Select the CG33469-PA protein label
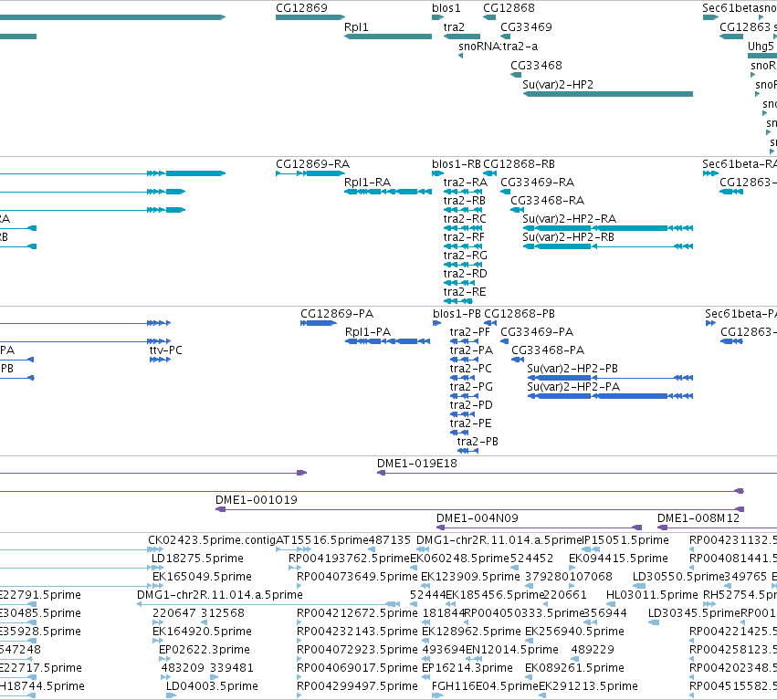The height and width of the screenshot is (700, 777). pos(537,332)
